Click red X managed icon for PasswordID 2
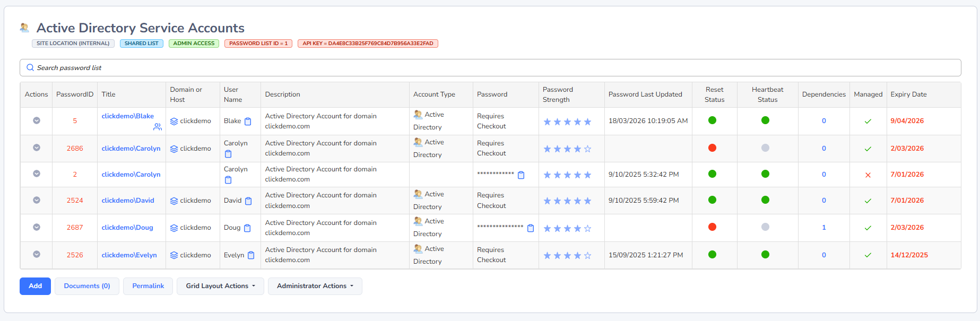This screenshot has width=980, height=321. coord(868,175)
